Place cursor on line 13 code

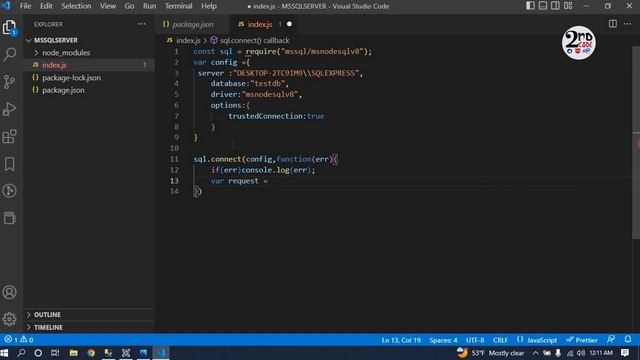[239, 181]
